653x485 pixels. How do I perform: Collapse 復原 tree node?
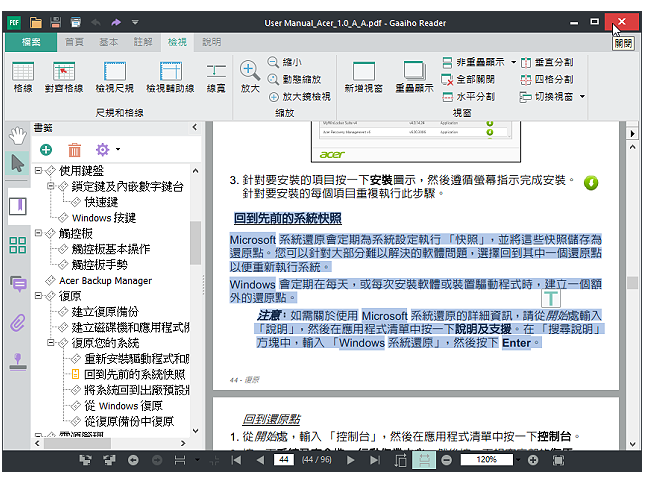(x=38, y=296)
